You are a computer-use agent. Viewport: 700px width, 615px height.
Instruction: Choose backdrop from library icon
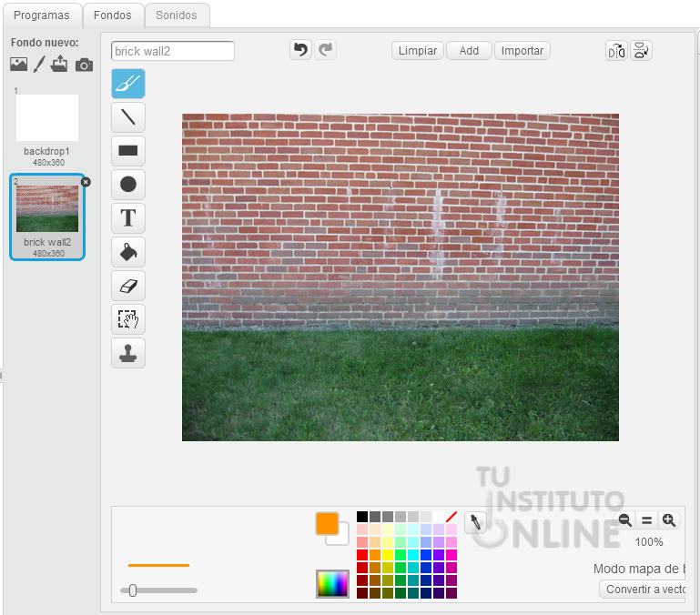18,65
